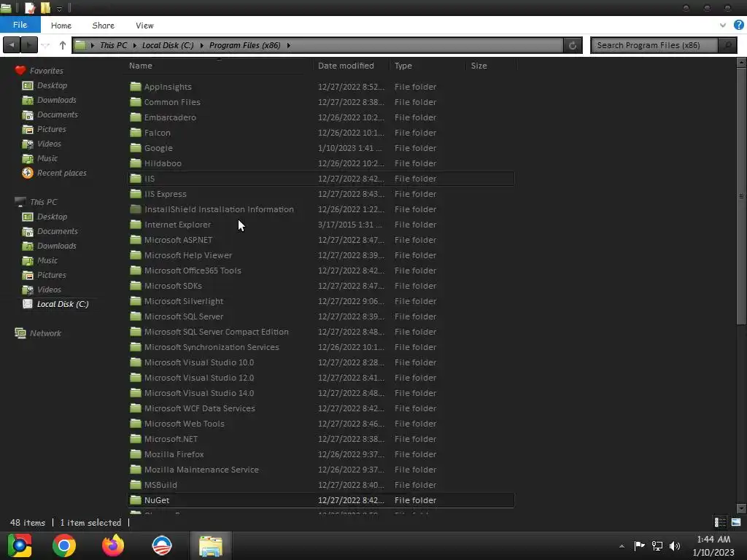The image size is (747, 560).
Task: Click the InstallShield Installation Information folder icon
Action: (136, 209)
